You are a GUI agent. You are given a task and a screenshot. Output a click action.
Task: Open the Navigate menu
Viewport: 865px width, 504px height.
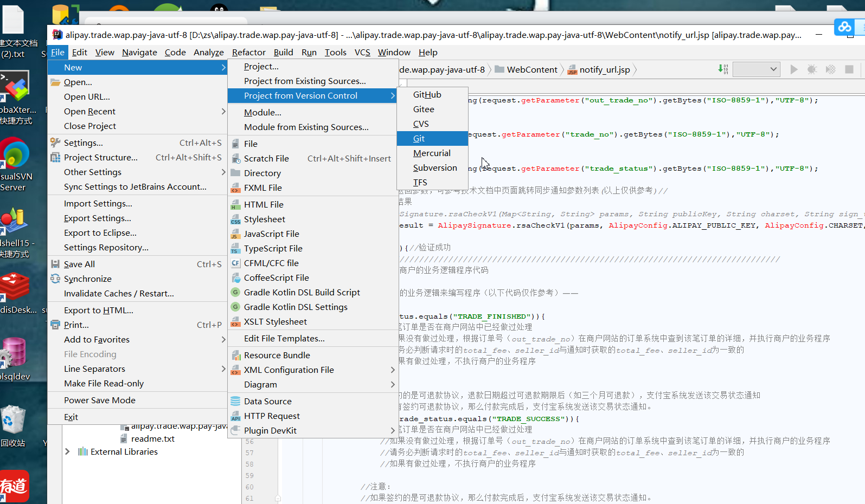point(139,52)
